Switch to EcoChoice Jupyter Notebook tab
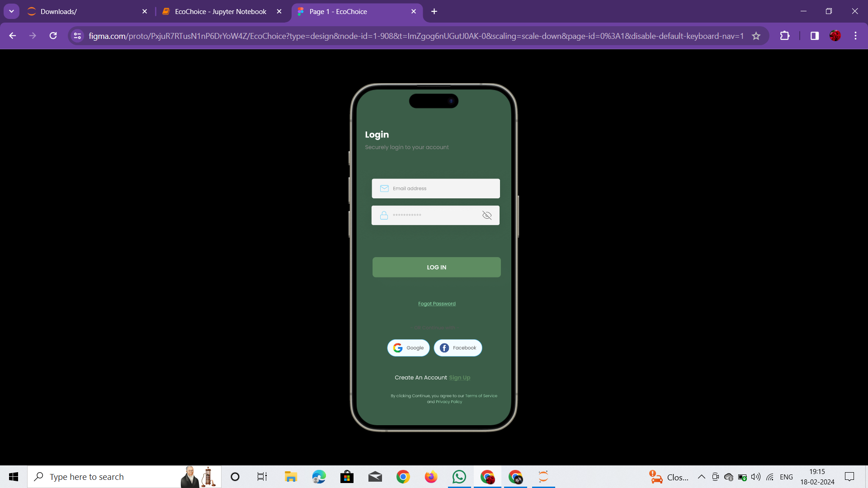868x488 pixels. [221, 12]
